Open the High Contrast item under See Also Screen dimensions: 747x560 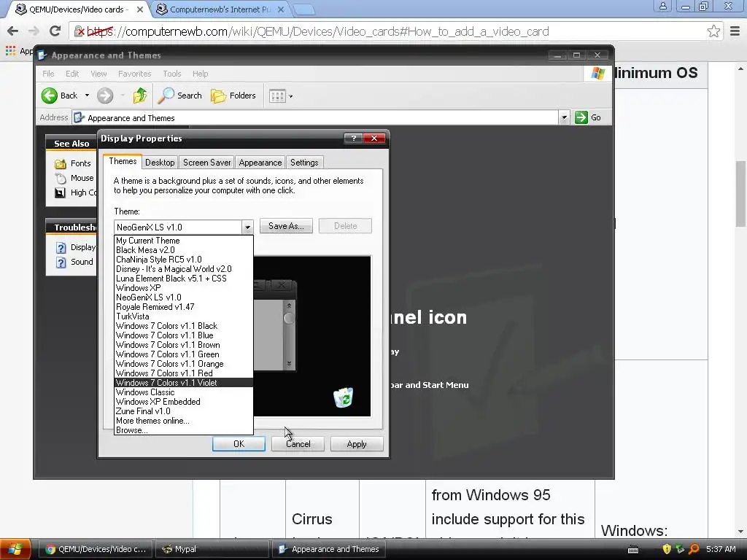pyautogui.click(x=76, y=192)
